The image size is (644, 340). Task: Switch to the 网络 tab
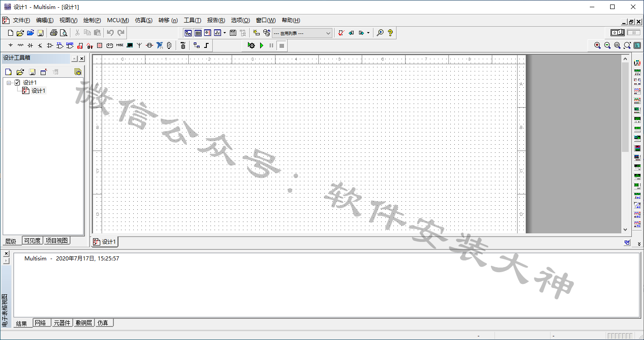click(41, 323)
